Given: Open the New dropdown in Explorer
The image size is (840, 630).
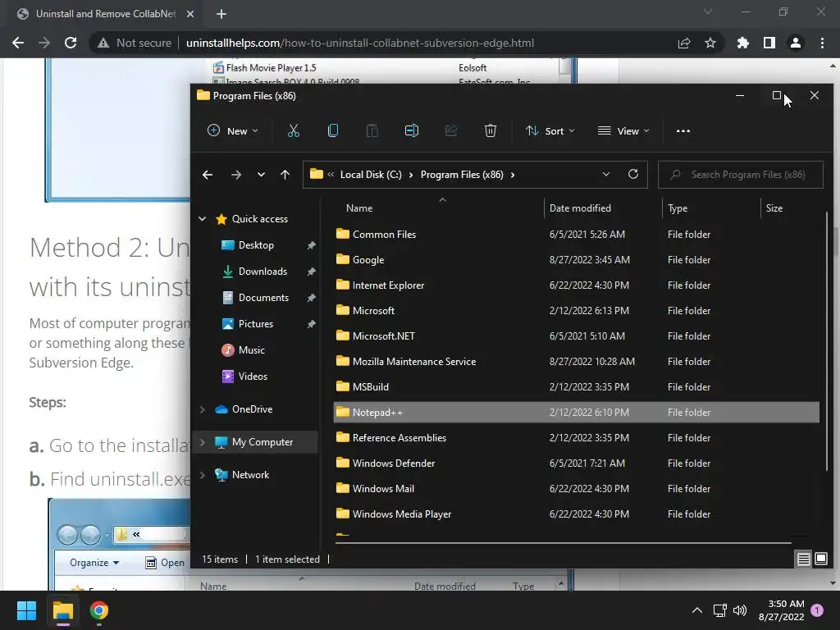Looking at the screenshot, I should point(232,130).
